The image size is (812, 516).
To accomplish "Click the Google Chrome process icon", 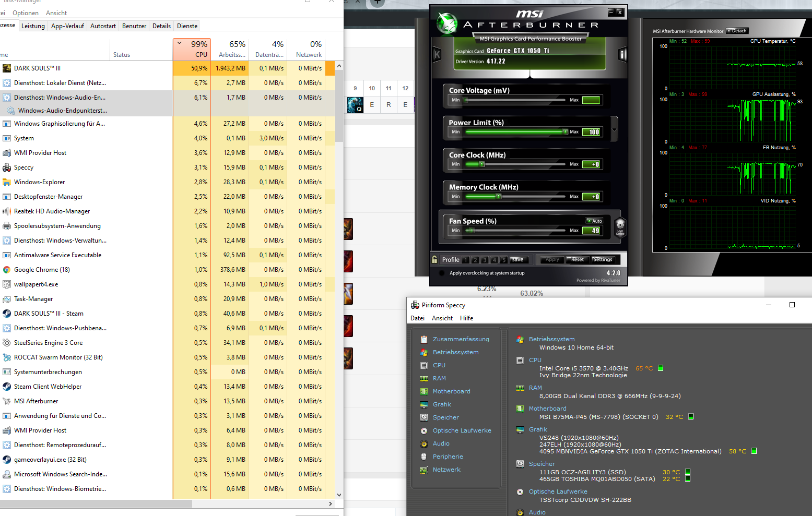I will (7, 270).
